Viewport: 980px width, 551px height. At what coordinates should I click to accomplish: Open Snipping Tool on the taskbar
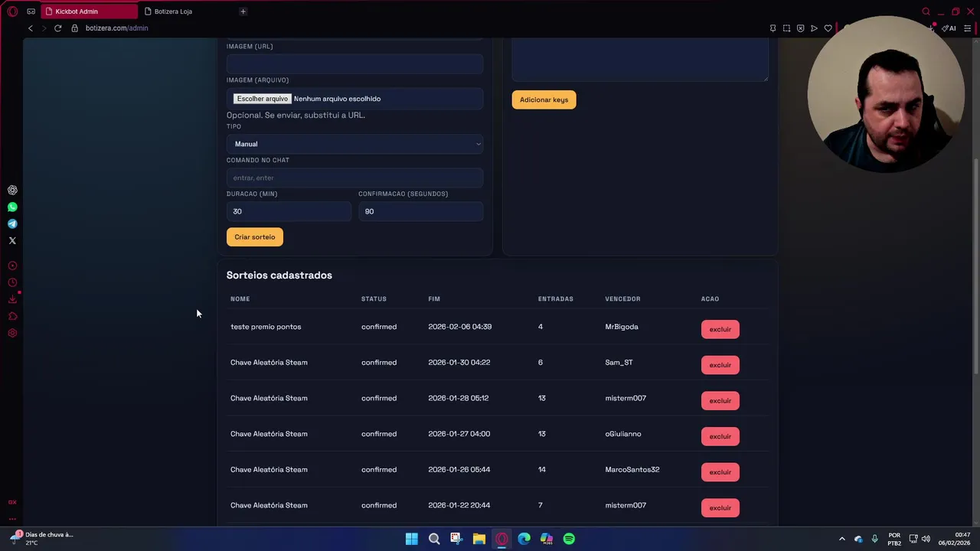[x=456, y=539]
